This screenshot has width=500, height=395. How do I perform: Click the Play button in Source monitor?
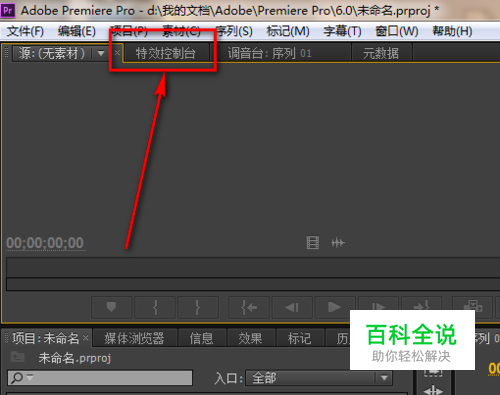point(335,307)
